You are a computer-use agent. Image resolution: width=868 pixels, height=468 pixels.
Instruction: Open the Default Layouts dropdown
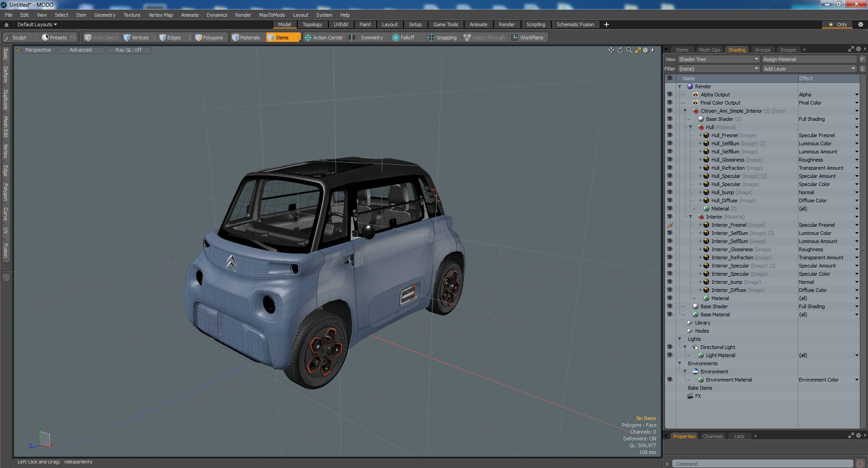coord(37,24)
